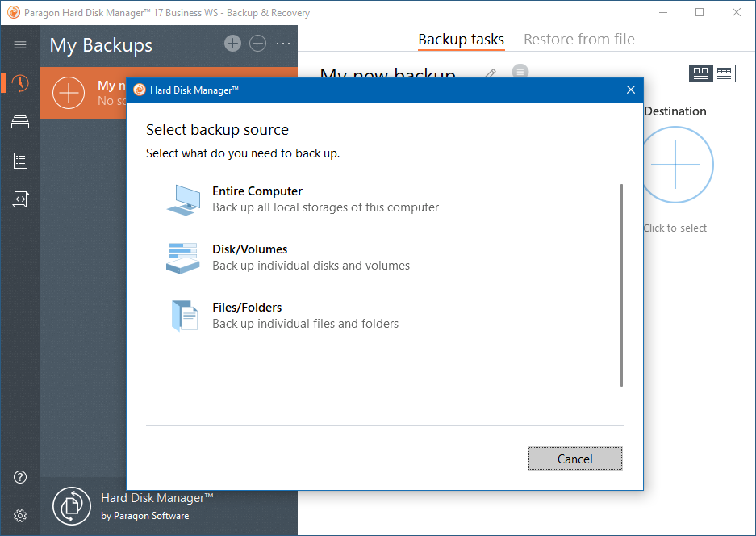
Task: Click the dialog title bar Paragon icon
Action: (x=140, y=90)
